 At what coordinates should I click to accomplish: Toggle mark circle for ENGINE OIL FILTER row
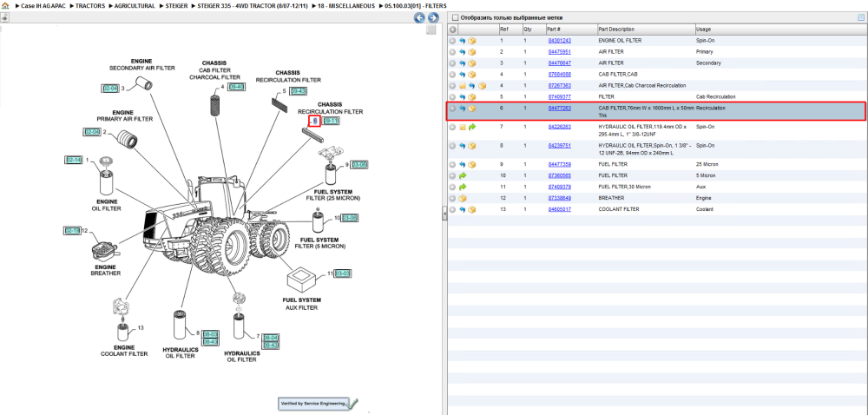point(452,41)
